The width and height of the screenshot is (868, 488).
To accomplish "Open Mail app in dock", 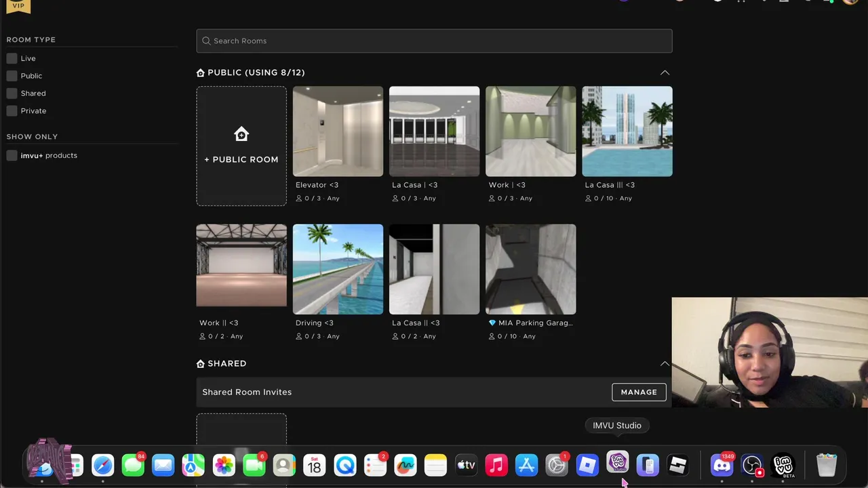I will click(x=163, y=465).
